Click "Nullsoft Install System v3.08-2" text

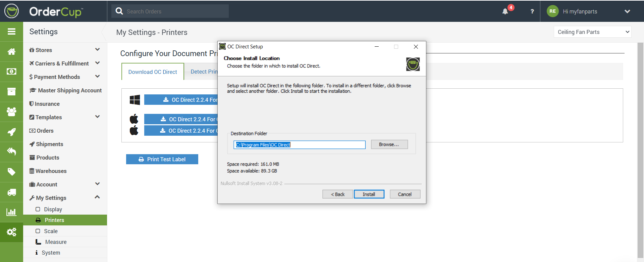pos(252,183)
